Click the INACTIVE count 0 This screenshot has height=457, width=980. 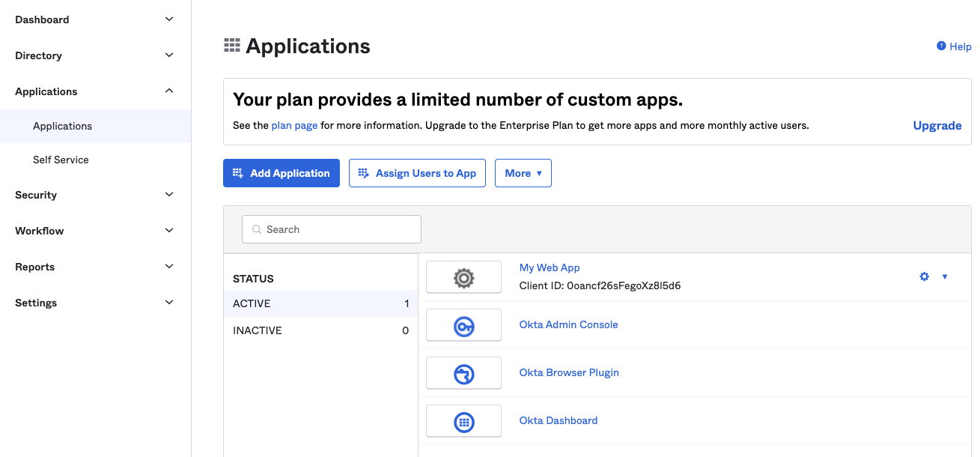tap(406, 330)
